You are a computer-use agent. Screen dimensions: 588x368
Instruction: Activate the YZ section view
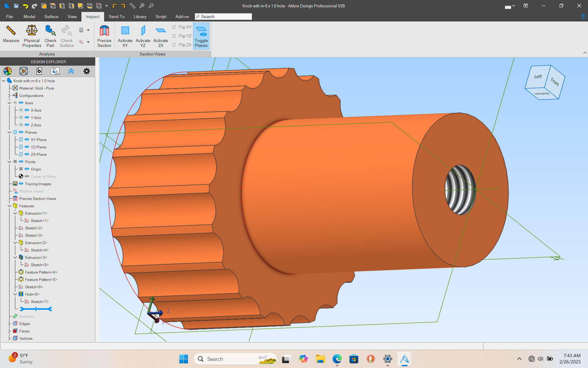click(x=143, y=36)
